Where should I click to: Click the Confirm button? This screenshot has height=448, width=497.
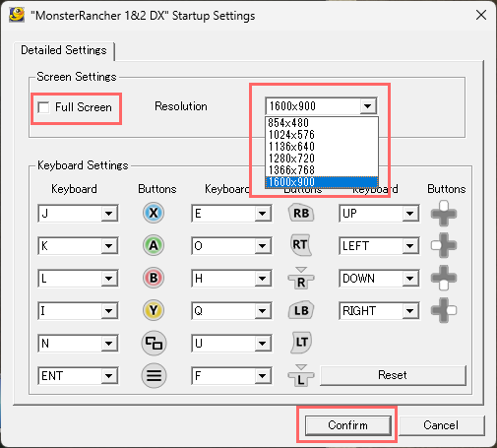click(x=347, y=425)
